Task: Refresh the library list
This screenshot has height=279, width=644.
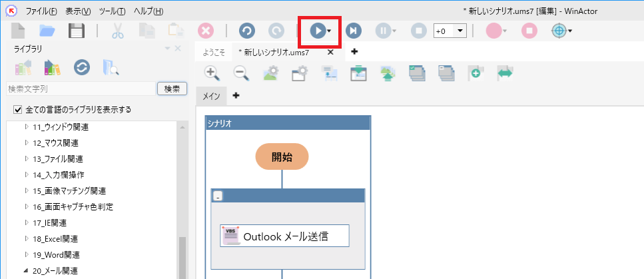Action: 82,67
